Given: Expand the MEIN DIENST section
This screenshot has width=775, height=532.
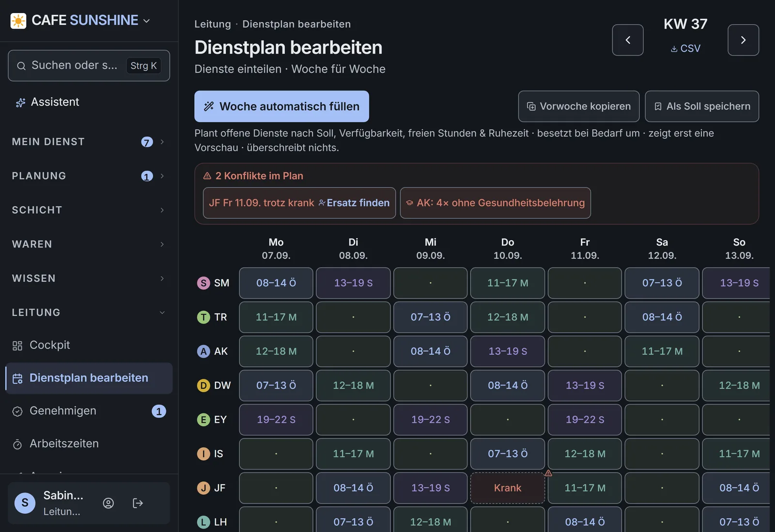Looking at the screenshot, I should (89, 142).
